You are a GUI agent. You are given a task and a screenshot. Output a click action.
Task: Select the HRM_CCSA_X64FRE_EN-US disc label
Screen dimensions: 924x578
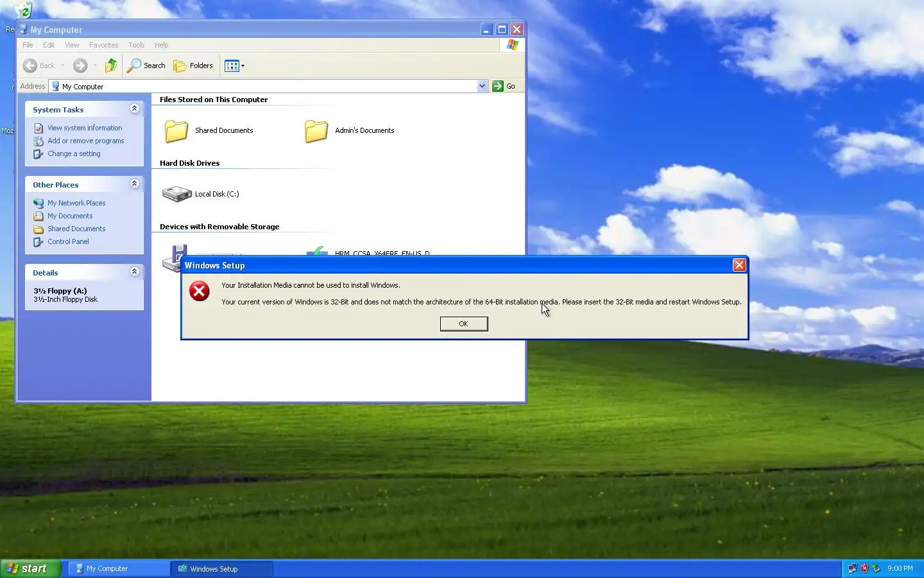(382, 253)
